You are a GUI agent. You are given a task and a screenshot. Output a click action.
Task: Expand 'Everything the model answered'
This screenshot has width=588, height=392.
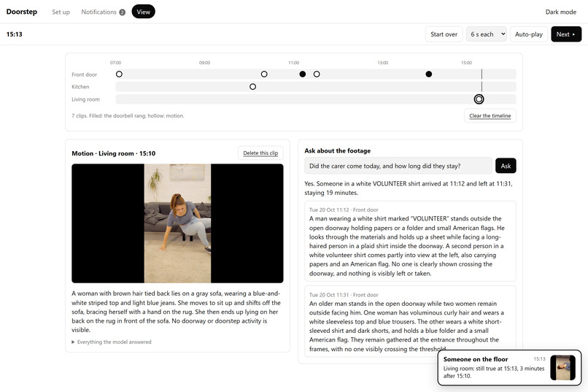click(112, 342)
